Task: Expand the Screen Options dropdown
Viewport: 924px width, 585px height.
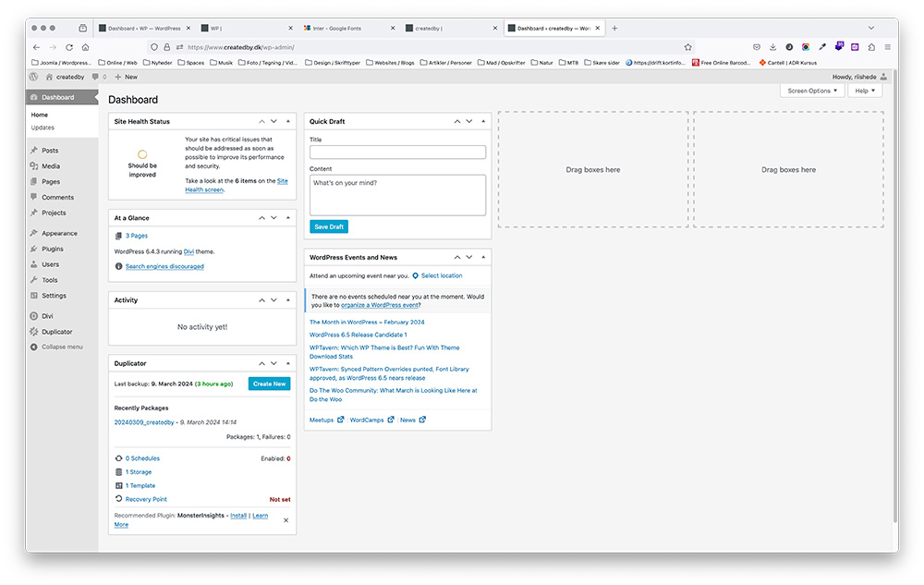Action: click(812, 91)
